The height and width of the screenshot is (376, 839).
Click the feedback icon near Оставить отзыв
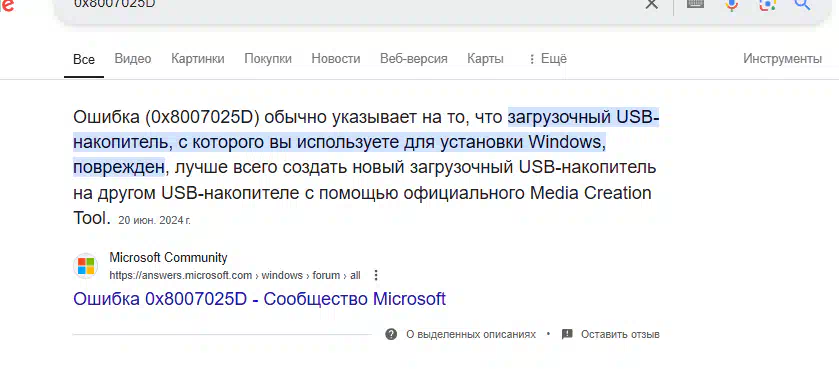pos(567,334)
